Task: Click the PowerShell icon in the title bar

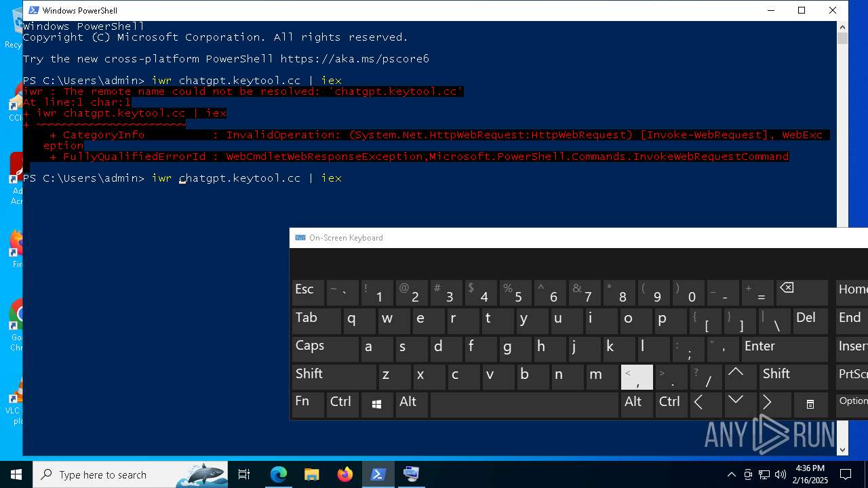Action: tap(33, 10)
